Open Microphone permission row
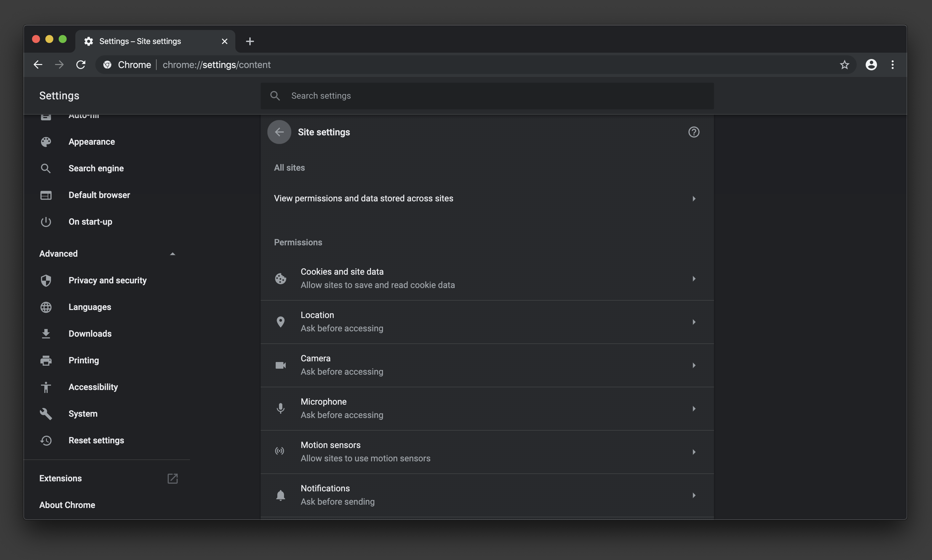This screenshot has width=932, height=560. click(487, 408)
